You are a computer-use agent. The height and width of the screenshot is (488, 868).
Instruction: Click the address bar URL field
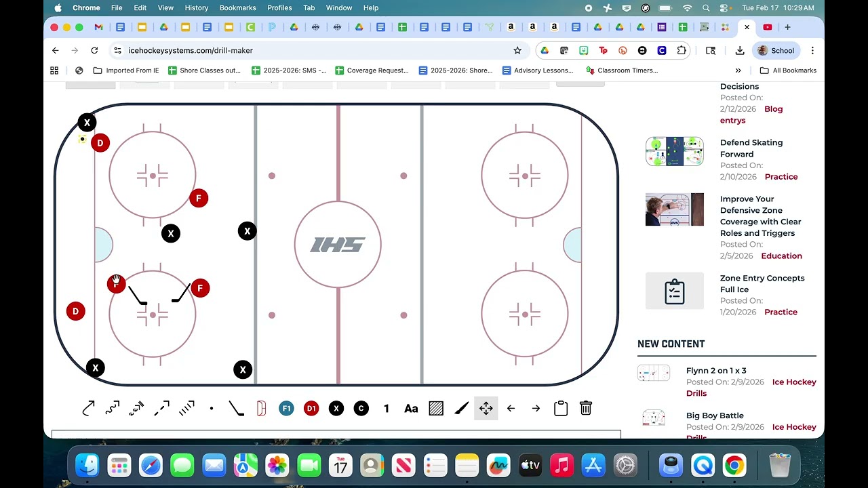click(317, 50)
